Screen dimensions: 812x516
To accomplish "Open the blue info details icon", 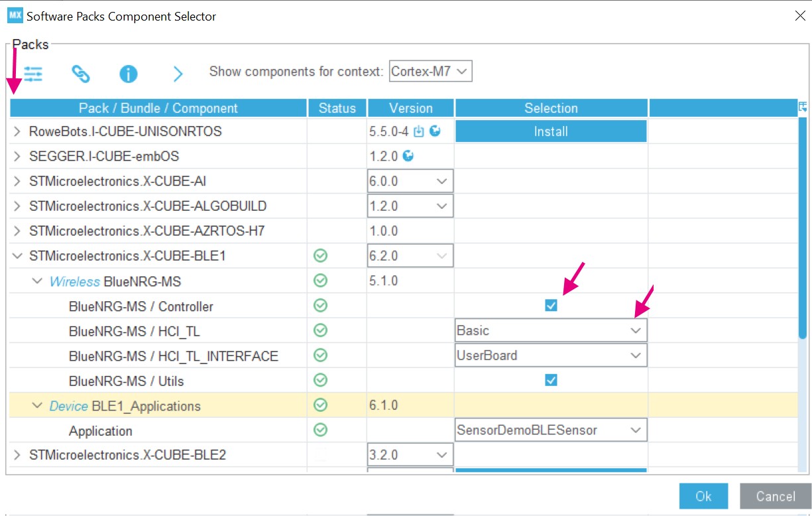I will tap(129, 74).
